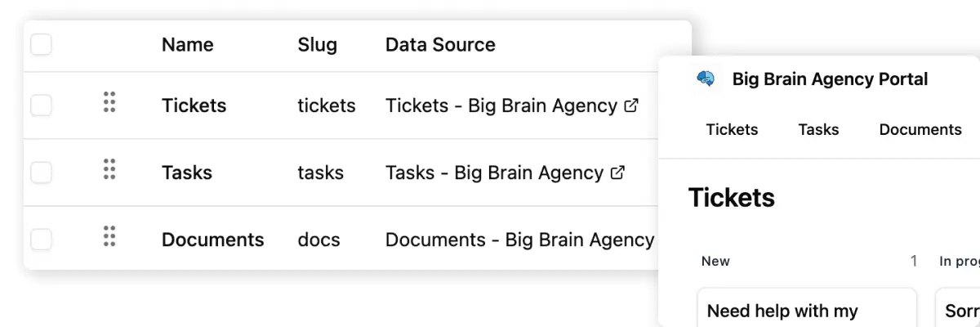Open external link icon beside Tickets data source
Image resolution: width=980 pixels, height=327 pixels.
(631, 105)
